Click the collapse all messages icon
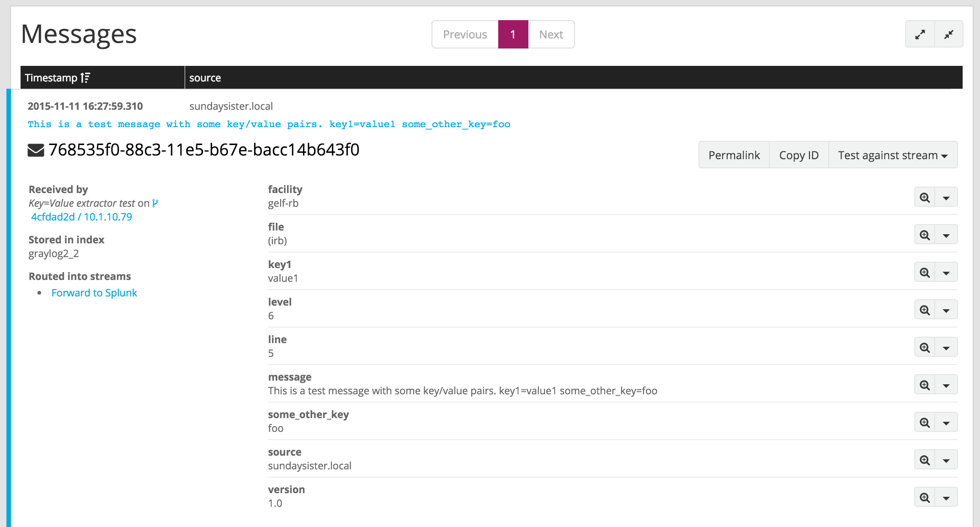The width and height of the screenshot is (980, 527). click(x=949, y=34)
